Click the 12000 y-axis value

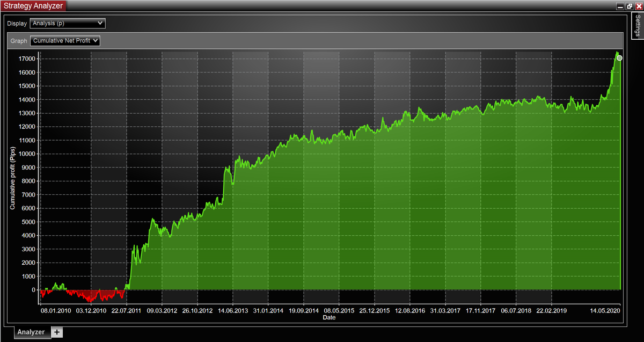(27, 127)
